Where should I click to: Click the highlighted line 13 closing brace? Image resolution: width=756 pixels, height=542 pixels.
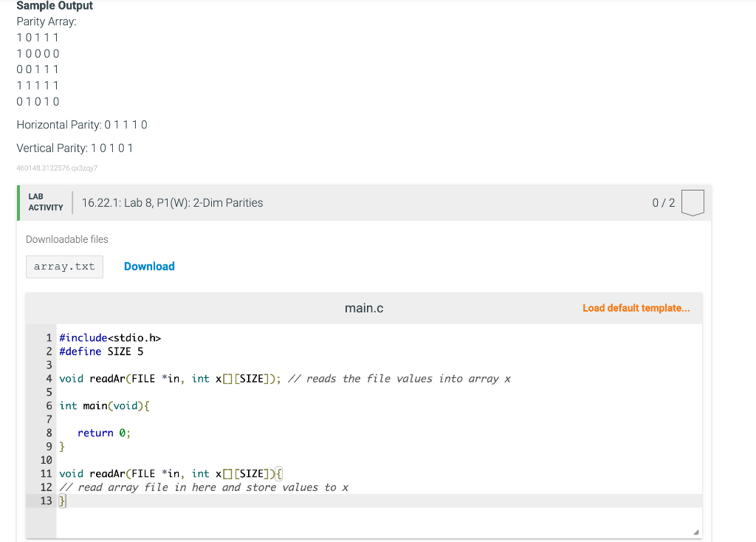click(61, 501)
